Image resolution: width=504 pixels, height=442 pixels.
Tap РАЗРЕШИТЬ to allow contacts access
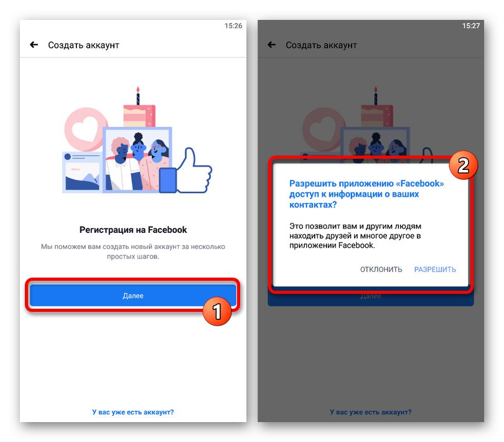click(435, 270)
